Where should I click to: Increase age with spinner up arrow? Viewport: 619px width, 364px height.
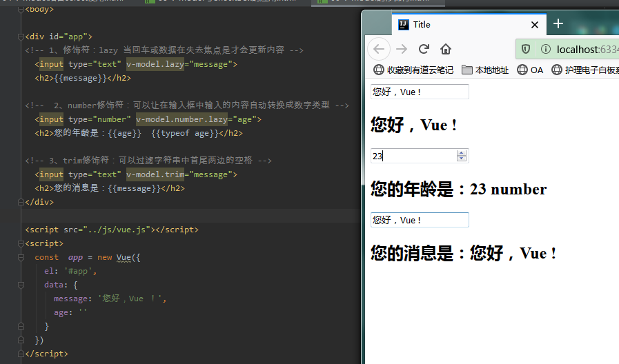[x=461, y=153]
